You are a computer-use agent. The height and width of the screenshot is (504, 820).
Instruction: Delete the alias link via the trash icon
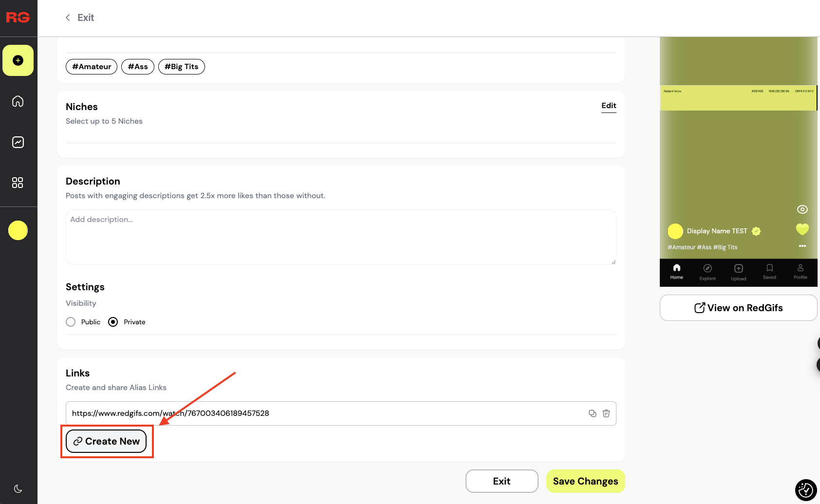[x=606, y=413]
